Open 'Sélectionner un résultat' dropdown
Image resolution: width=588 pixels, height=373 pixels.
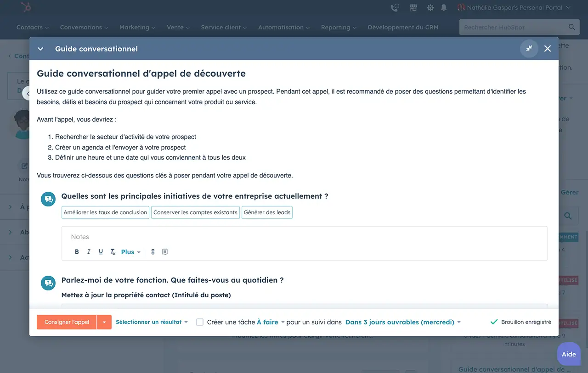(x=152, y=322)
